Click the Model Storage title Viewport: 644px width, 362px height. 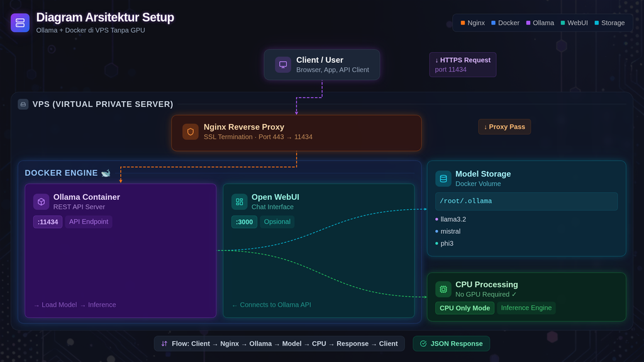click(x=483, y=174)
